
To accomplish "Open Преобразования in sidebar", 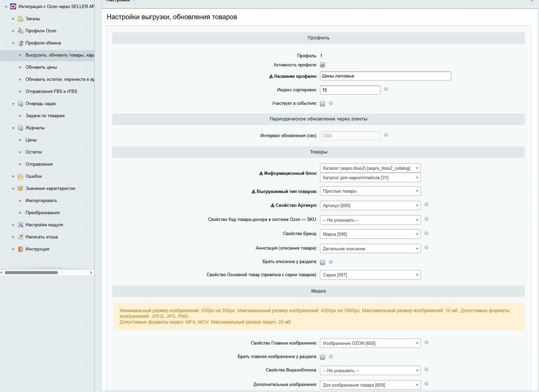I will (x=43, y=213).
